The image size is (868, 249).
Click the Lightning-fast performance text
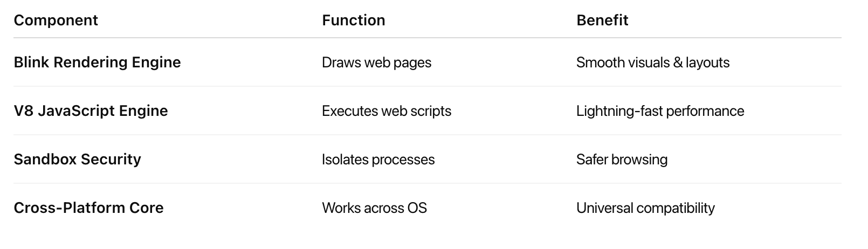(x=660, y=111)
